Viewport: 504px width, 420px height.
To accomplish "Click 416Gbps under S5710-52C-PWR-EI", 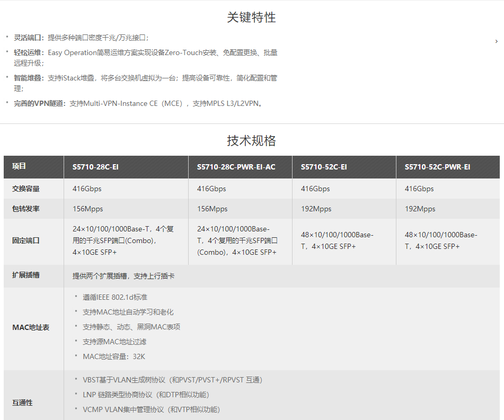I will click(419, 189).
